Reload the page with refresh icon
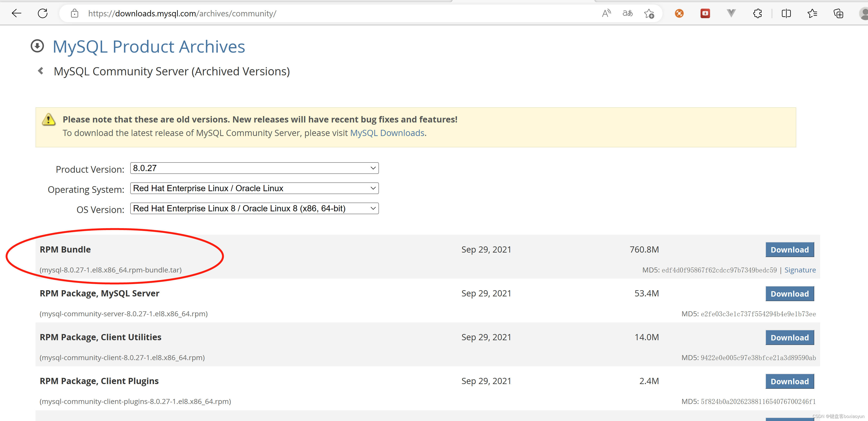Screen dimensions: 868x421 43,14
